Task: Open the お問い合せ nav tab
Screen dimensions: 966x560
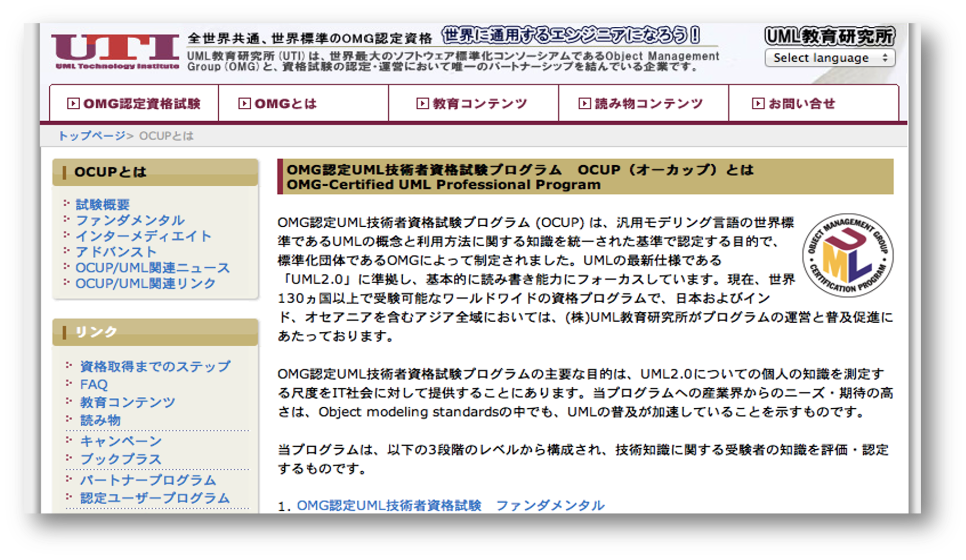Action: 814,104
